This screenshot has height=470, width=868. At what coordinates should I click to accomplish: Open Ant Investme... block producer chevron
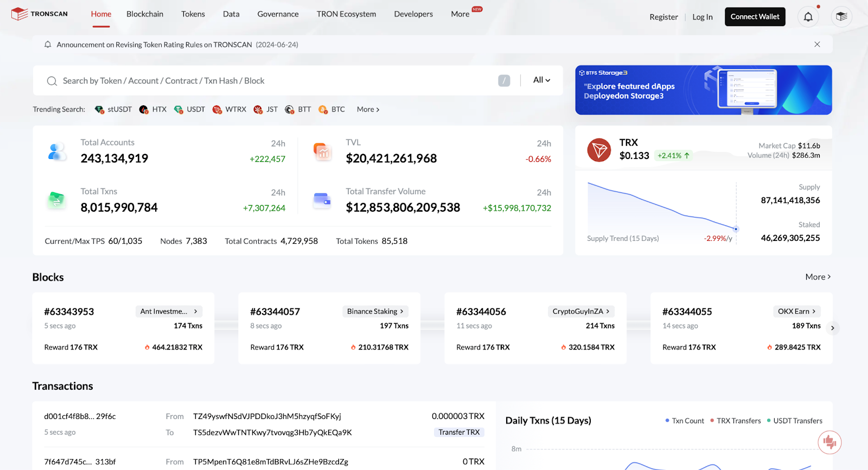[x=195, y=312]
